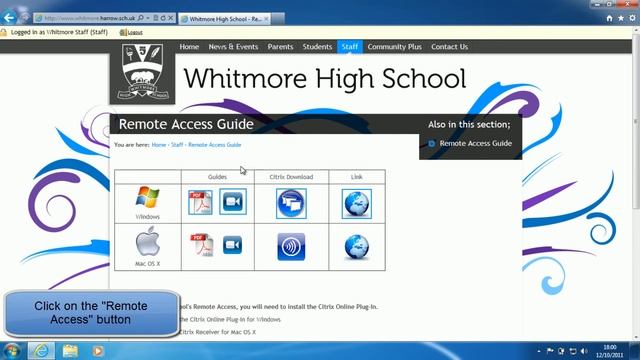
Task: Click Internet Explorer on the taskbar
Action: (41, 351)
